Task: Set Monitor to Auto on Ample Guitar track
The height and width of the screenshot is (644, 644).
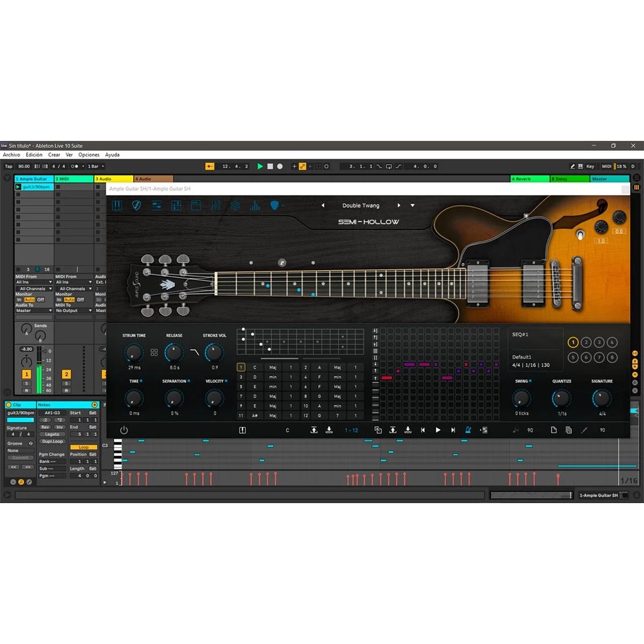Action: point(30,300)
